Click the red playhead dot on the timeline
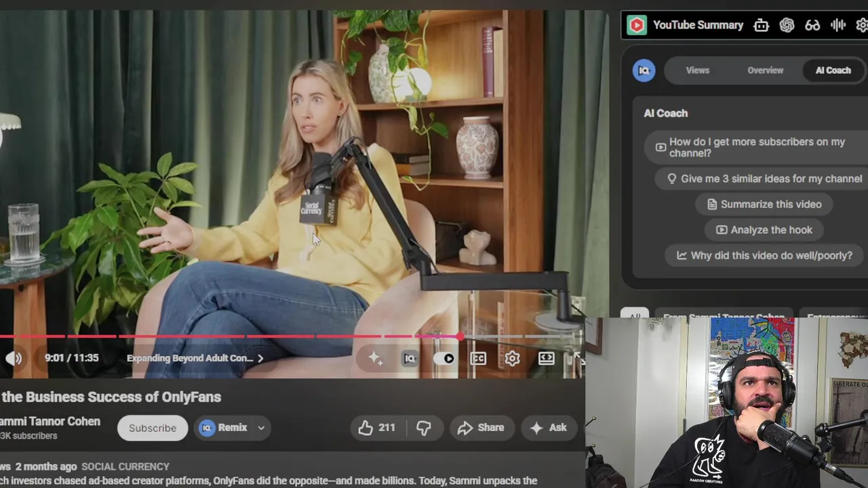Screen dimensions: 868x488 tap(460, 336)
